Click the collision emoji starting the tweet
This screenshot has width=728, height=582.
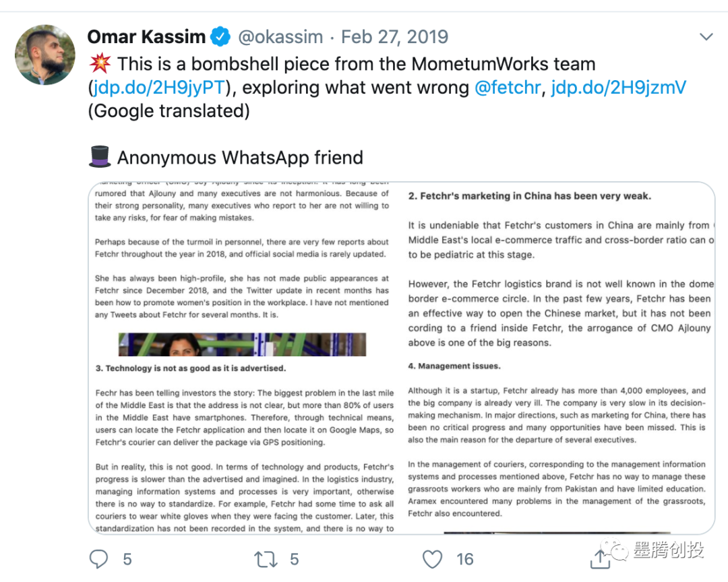tap(99, 65)
